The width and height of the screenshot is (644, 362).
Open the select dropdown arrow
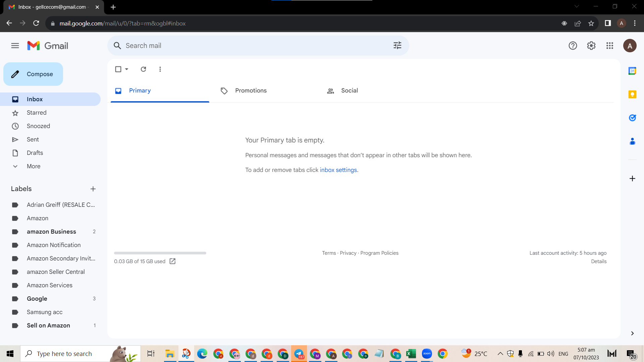pos(127,69)
